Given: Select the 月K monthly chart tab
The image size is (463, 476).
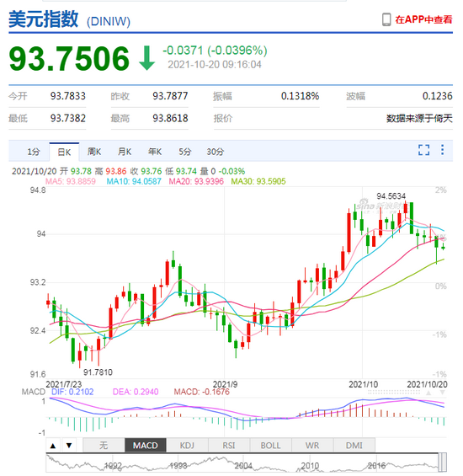Looking at the screenshot, I should tap(125, 152).
